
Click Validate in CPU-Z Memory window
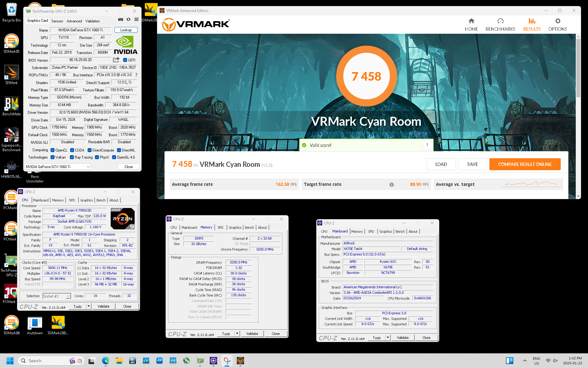(x=252, y=334)
